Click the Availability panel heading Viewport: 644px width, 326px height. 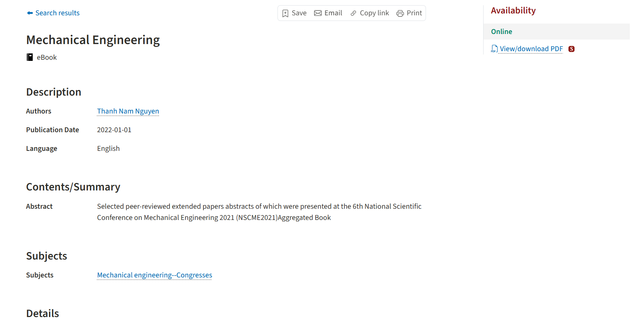tap(513, 10)
